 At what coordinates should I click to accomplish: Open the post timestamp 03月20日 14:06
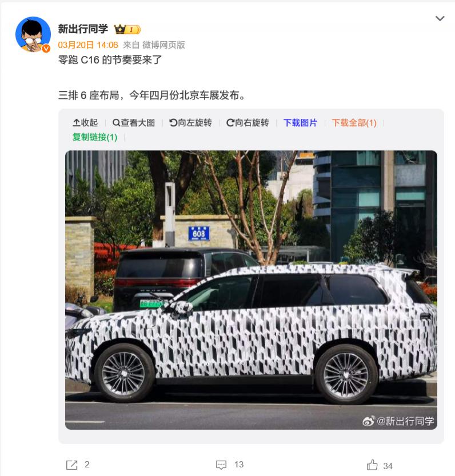[88, 45]
